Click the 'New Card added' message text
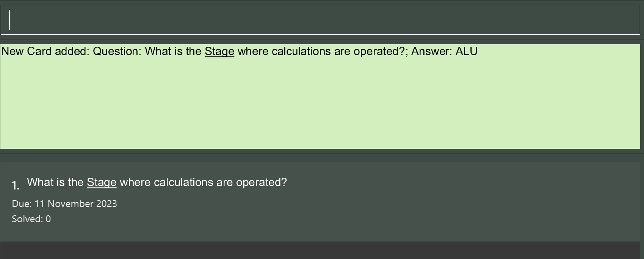Screen dimensions: 644x259 tap(239, 51)
